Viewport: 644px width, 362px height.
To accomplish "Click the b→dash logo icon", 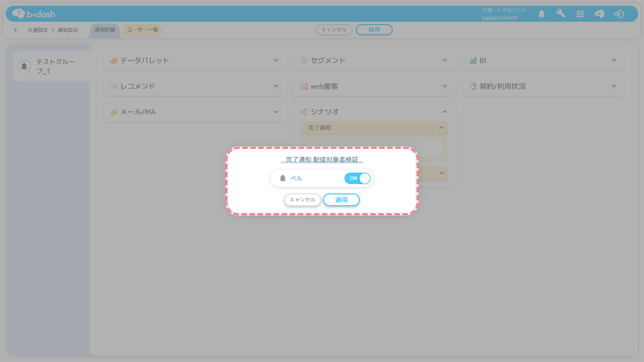I will (x=19, y=14).
